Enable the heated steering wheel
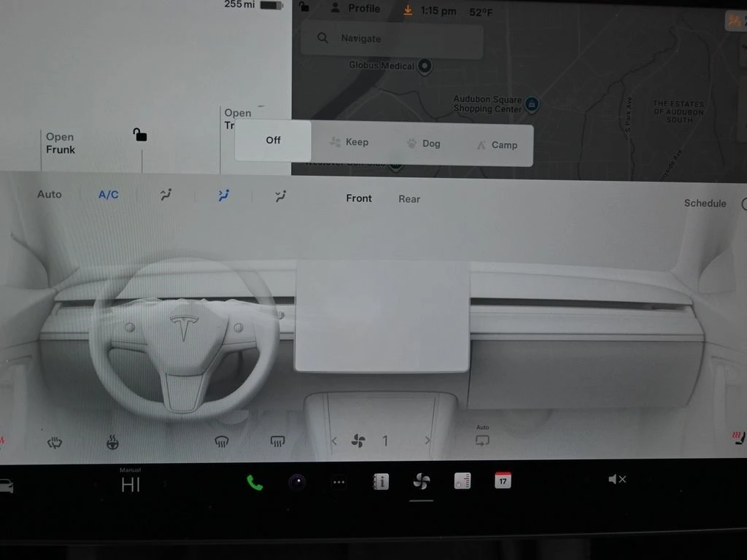 (x=113, y=442)
